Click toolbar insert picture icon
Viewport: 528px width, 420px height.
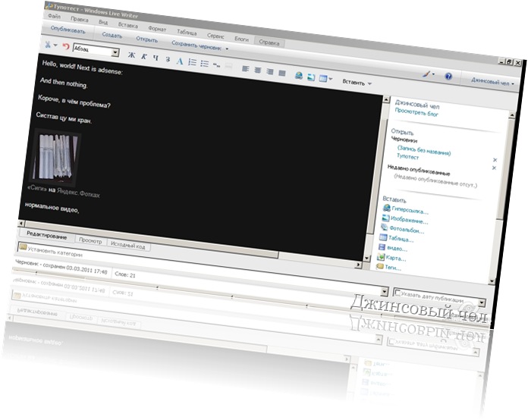click(311, 77)
